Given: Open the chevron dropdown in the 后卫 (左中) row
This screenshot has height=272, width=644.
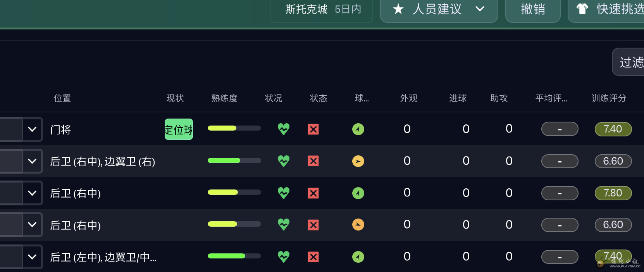Looking at the screenshot, I should (x=32, y=257).
